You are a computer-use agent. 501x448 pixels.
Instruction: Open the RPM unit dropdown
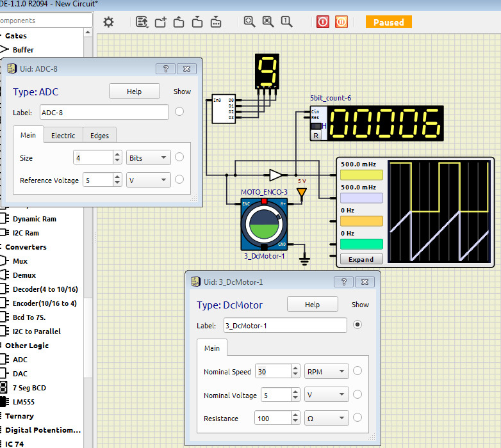click(x=326, y=372)
